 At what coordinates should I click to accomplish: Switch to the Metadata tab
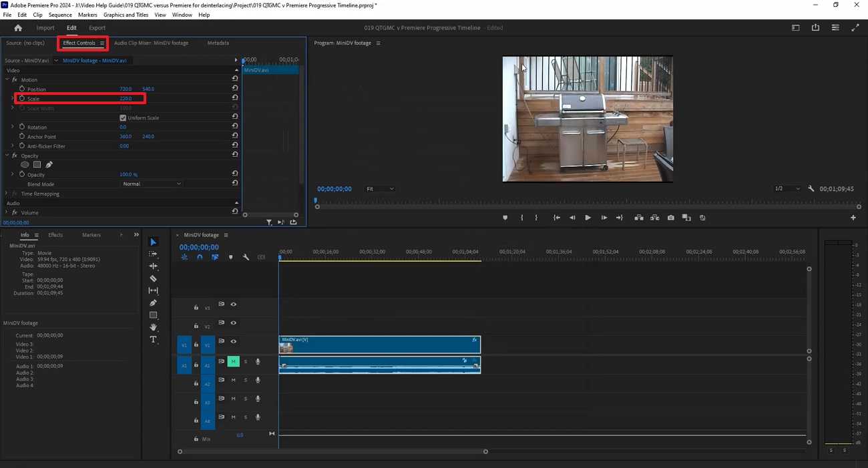218,43
